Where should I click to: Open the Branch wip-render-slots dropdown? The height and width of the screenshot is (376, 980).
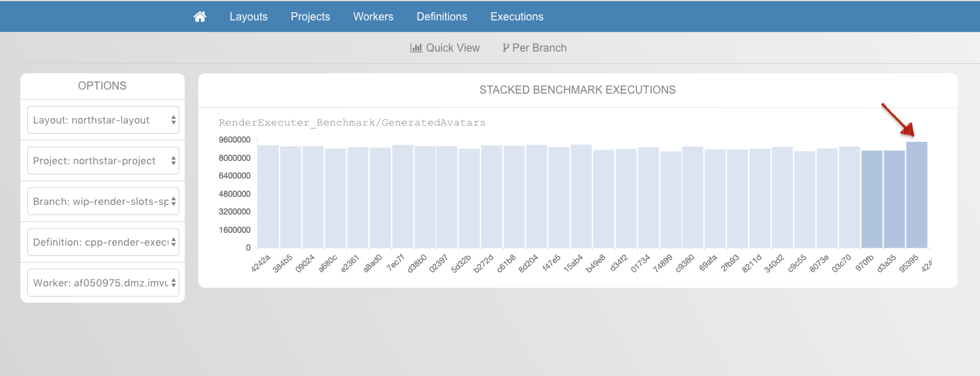pyautogui.click(x=103, y=202)
